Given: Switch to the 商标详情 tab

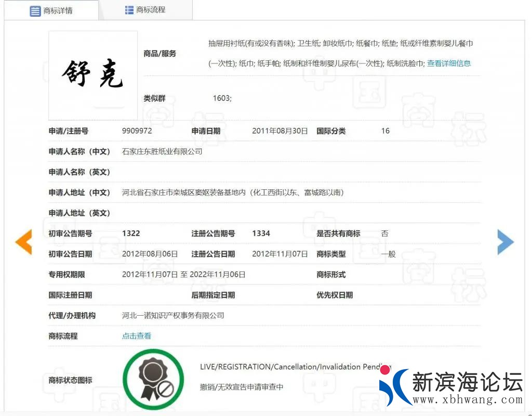Looking at the screenshot, I should click(57, 9).
